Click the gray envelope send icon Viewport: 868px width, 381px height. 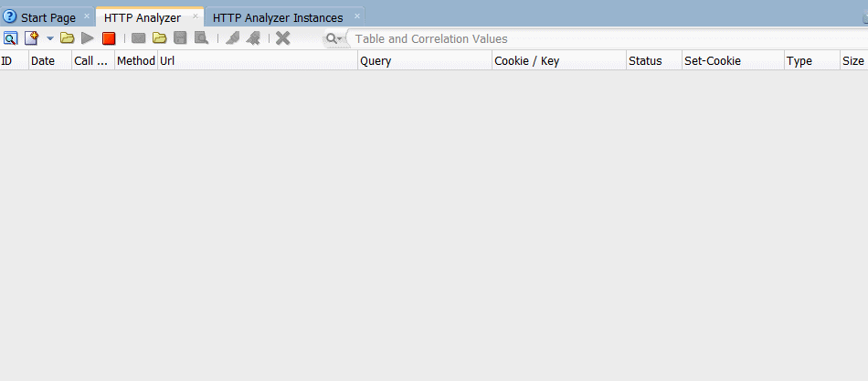point(138,38)
